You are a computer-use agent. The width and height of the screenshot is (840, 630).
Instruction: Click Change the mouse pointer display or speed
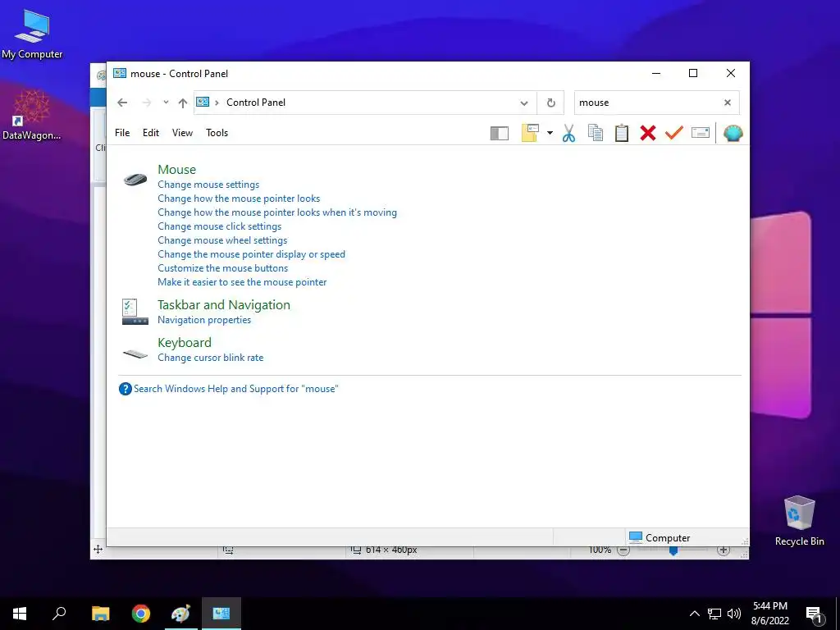251,254
